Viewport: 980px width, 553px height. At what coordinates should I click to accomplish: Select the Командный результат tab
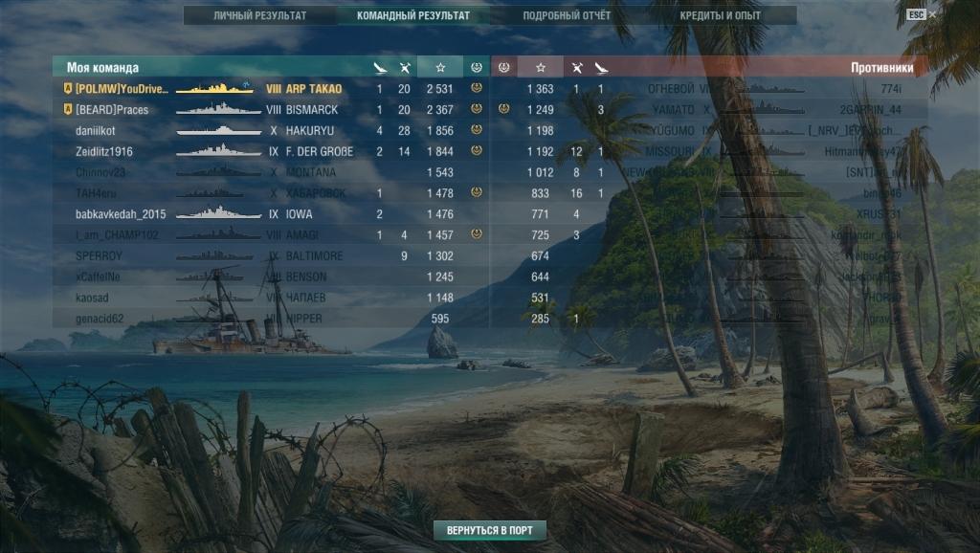point(413,15)
